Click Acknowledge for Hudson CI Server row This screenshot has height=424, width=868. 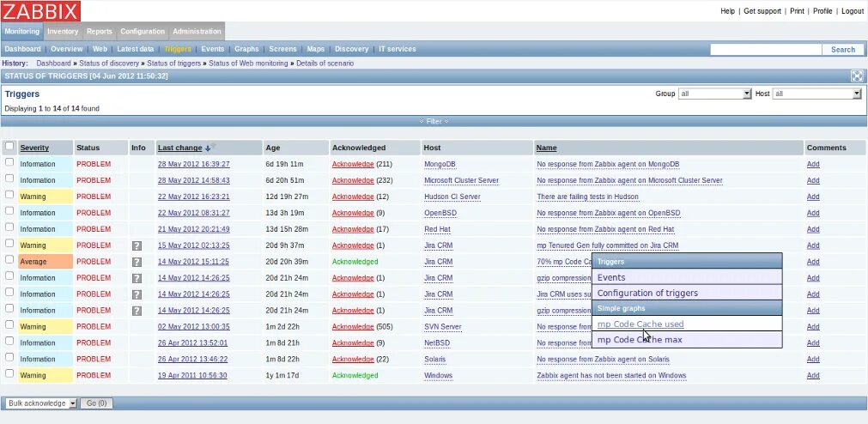click(353, 197)
